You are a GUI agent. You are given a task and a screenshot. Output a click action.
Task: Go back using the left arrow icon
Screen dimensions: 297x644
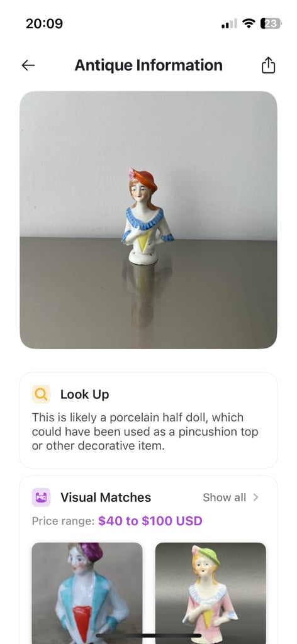tap(28, 65)
